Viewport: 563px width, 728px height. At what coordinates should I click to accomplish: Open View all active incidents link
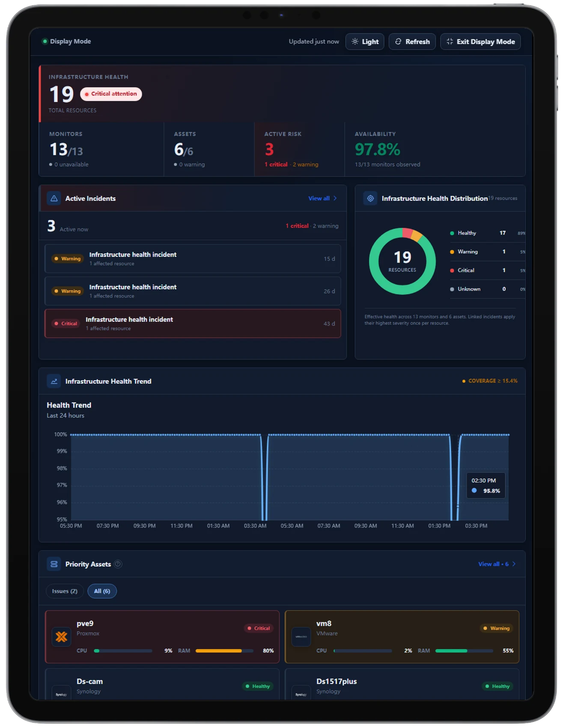[322, 198]
